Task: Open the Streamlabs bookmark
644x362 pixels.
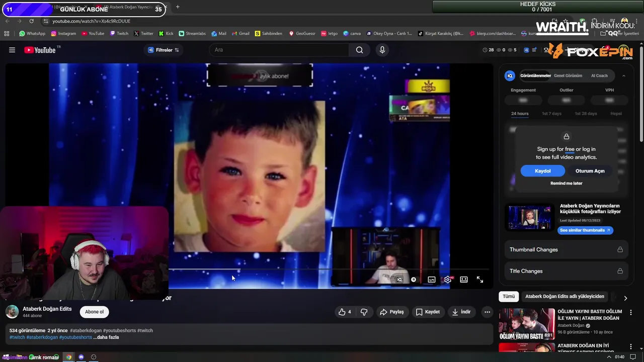Action: coord(192,34)
